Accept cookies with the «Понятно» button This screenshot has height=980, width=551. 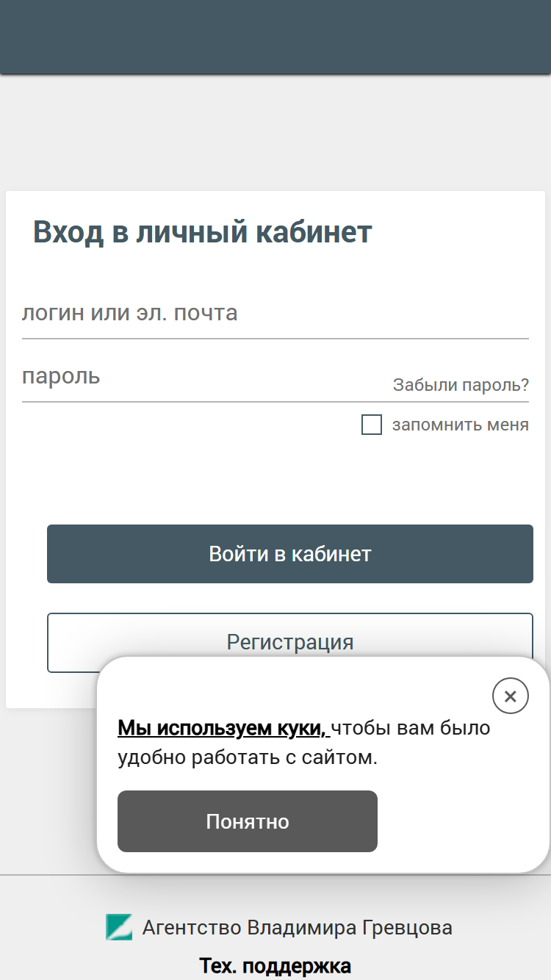[248, 821]
